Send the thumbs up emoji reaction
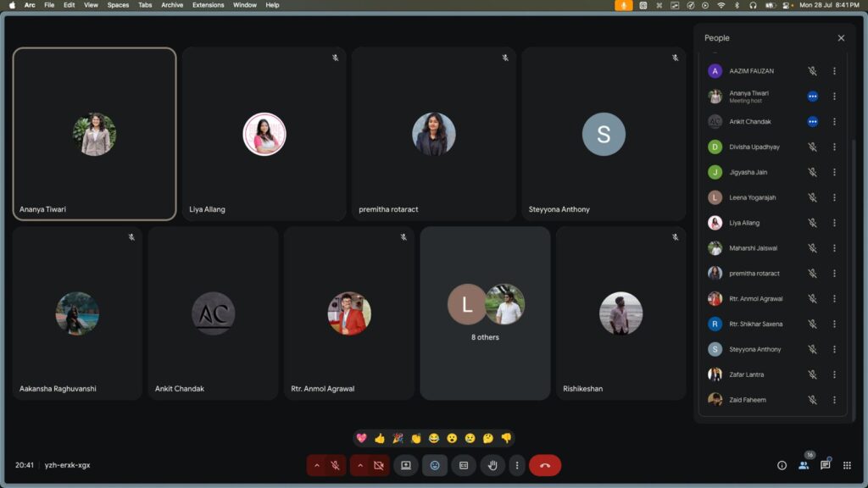This screenshot has width=868, height=488. (379, 438)
